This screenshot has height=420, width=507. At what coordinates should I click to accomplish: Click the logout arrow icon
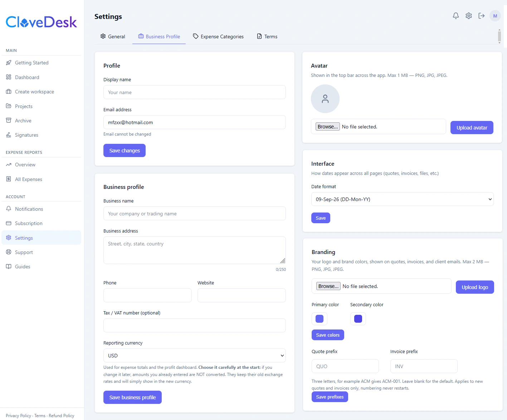[x=482, y=16]
